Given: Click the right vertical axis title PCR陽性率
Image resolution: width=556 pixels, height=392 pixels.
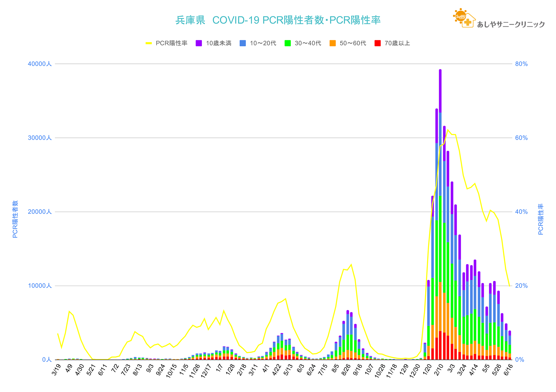Looking at the screenshot, I should (540, 219).
